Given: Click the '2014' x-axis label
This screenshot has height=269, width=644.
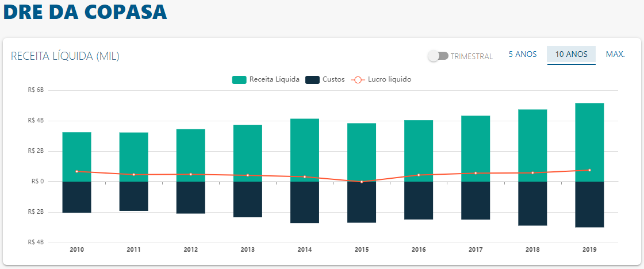Looking at the screenshot, I should point(305,249).
